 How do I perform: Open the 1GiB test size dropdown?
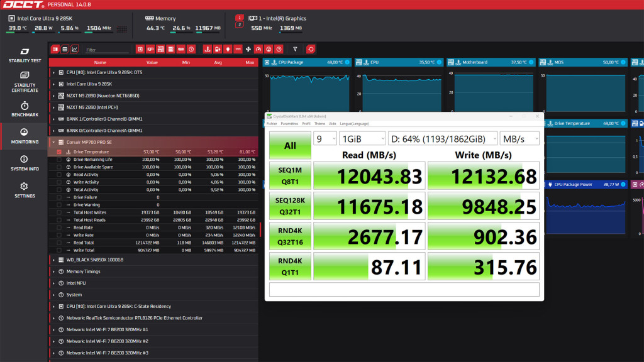(x=362, y=139)
